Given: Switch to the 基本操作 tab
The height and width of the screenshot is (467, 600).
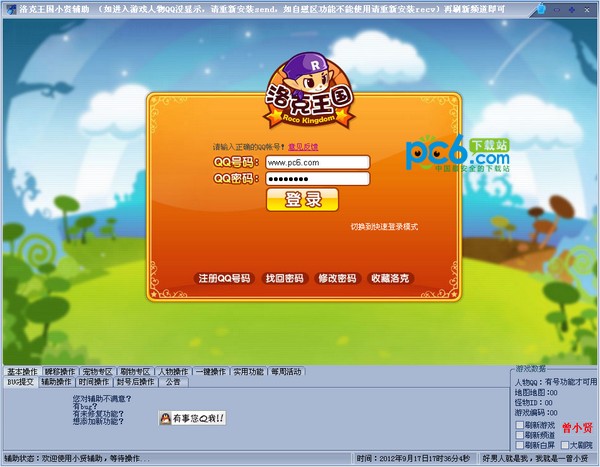Looking at the screenshot, I should pyautogui.click(x=22, y=372).
